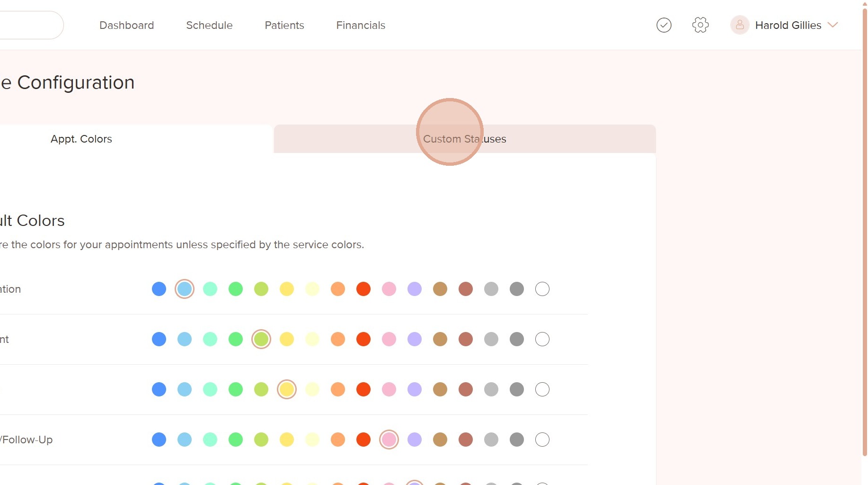Set pink swatch in the 'nt' row
868x485 pixels.
pyautogui.click(x=389, y=339)
